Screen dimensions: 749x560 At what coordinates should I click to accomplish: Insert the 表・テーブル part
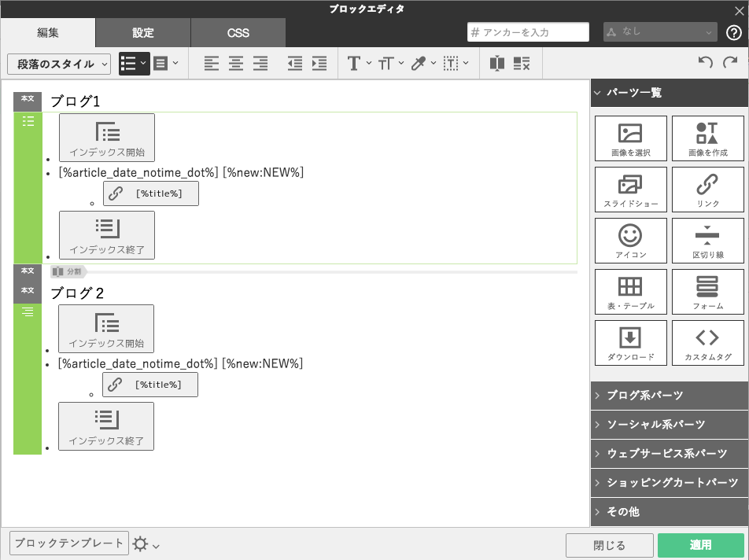point(630,292)
